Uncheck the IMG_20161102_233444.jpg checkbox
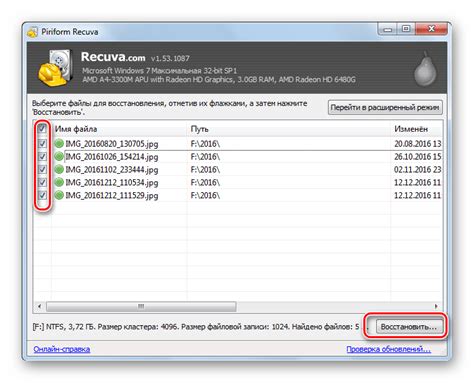 click(x=42, y=169)
